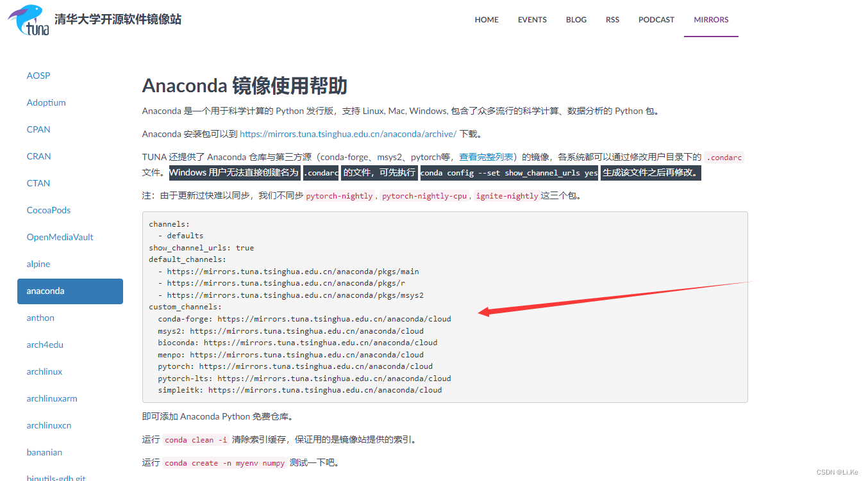
Task: Open AOSP mirror help in sidebar
Action: (38, 76)
